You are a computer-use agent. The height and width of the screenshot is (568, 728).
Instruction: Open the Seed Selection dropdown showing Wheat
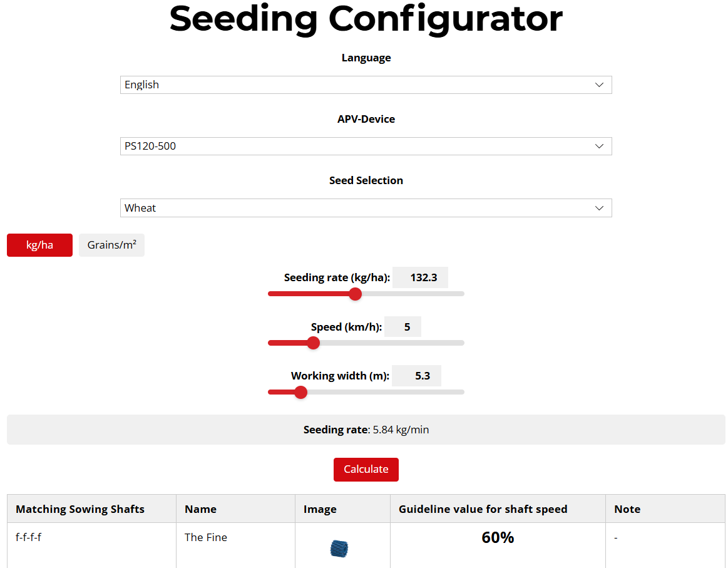[x=366, y=208]
